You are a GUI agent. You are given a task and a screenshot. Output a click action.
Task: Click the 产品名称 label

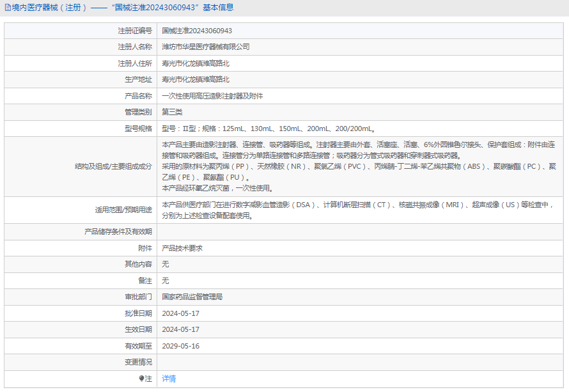[x=138, y=96]
